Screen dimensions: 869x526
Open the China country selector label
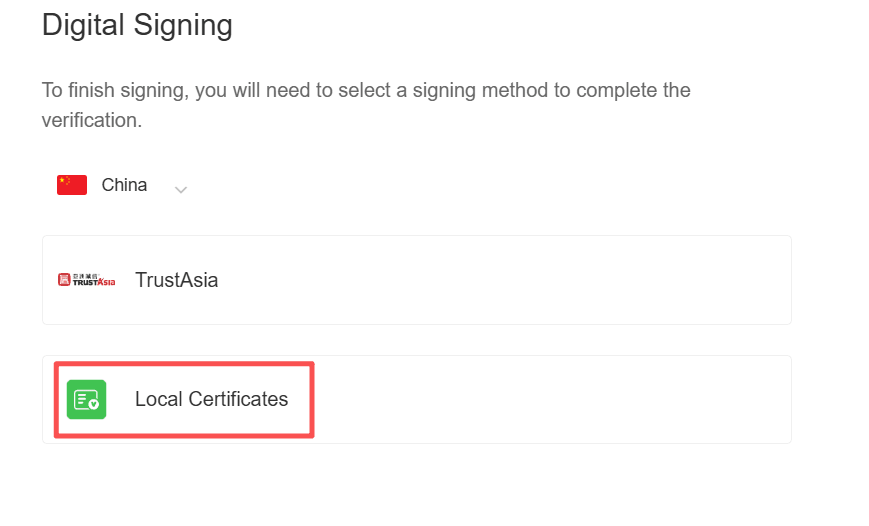click(x=124, y=185)
